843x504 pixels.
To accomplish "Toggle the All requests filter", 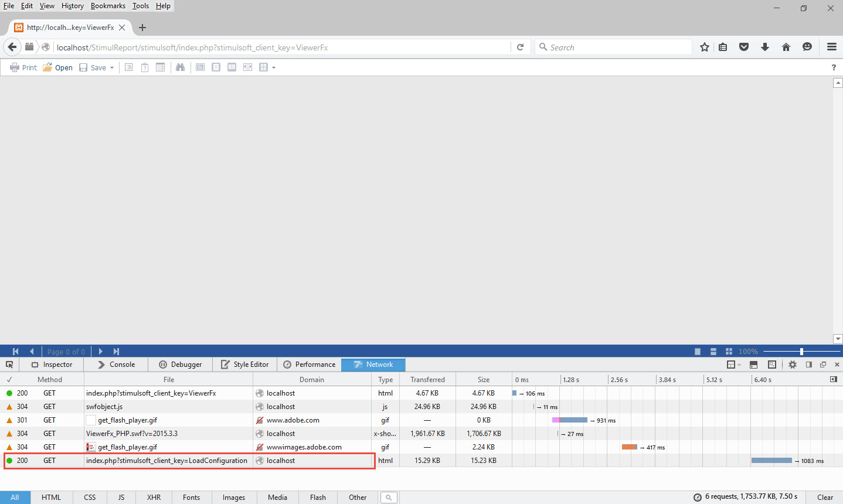I will click(15, 498).
